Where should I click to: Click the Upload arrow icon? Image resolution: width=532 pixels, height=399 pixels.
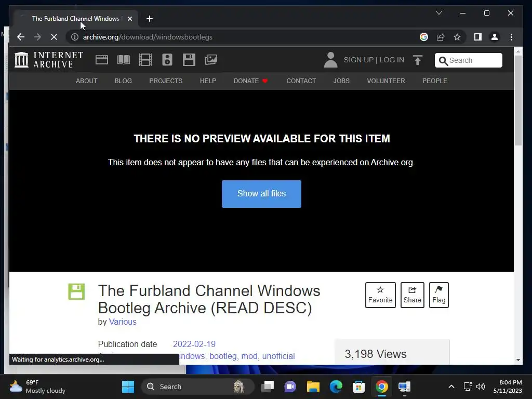tap(418, 60)
